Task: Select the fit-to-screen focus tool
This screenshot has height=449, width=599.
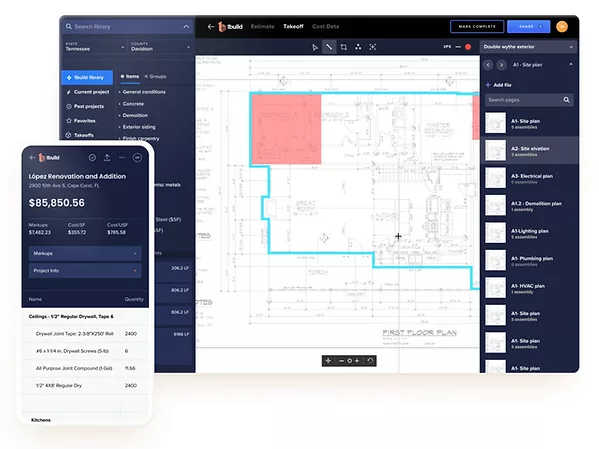Action: (372, 47)
